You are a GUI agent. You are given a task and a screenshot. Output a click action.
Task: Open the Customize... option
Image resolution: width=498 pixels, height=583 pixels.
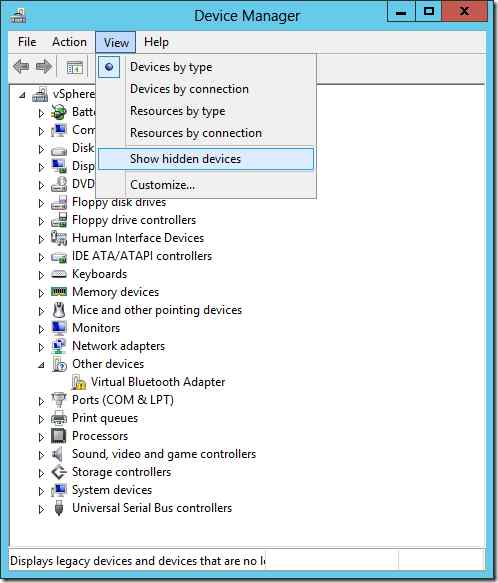coord(206,185)
